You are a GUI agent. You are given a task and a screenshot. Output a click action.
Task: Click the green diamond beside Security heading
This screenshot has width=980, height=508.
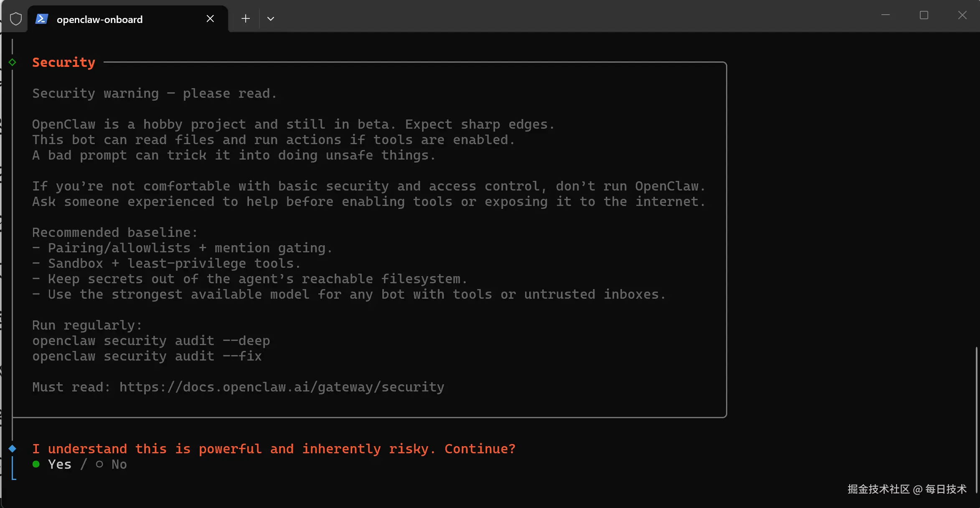pos(13,62)
